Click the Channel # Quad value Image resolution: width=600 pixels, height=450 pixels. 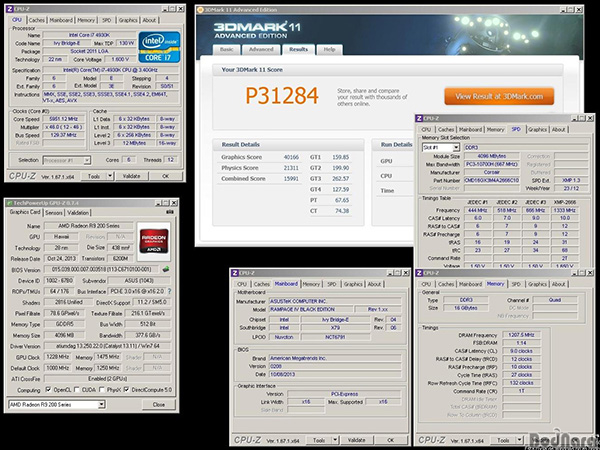[555, 300]
